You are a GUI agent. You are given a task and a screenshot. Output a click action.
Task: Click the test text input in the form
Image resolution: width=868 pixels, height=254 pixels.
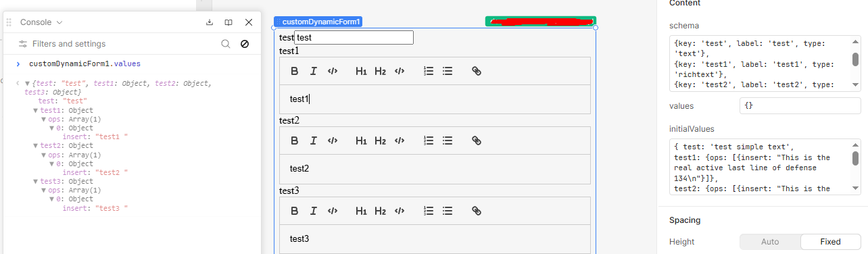[x=354, y=38]
